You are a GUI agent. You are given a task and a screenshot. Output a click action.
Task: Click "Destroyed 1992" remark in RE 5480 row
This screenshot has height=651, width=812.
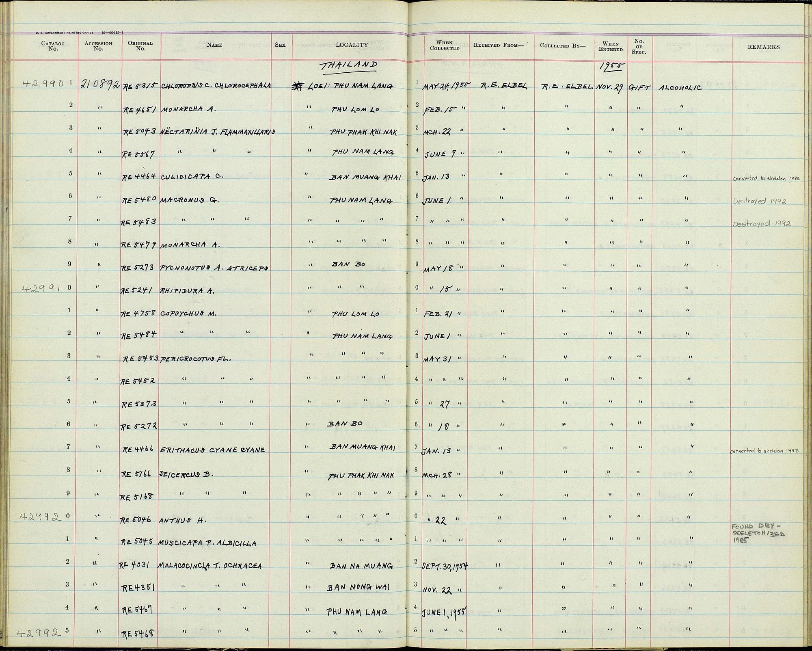coord(760,201)
